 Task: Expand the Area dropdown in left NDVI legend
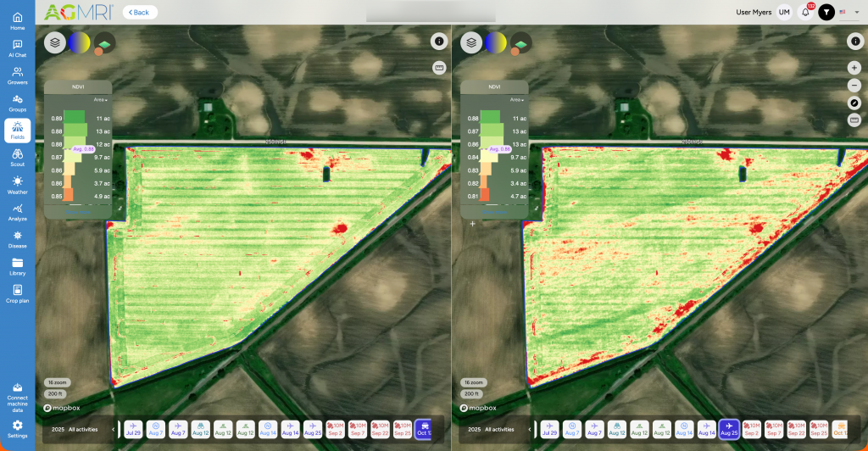(101, 100)
